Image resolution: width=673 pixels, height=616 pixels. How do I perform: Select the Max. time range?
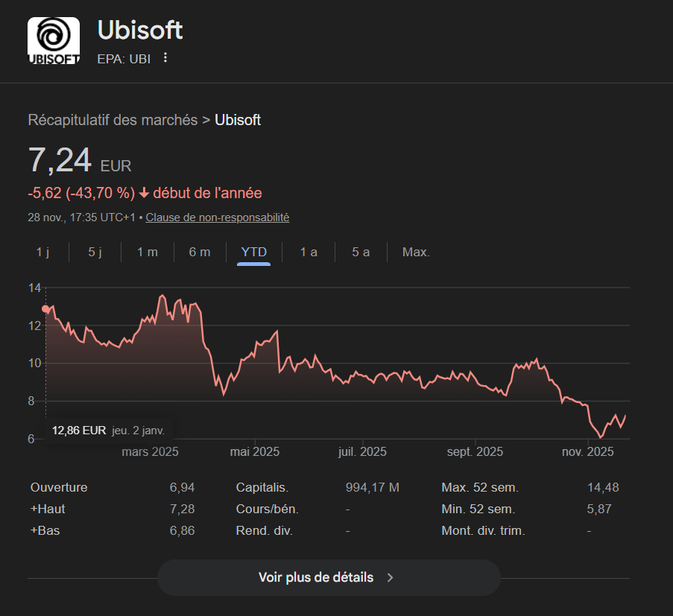pos(416,252)
